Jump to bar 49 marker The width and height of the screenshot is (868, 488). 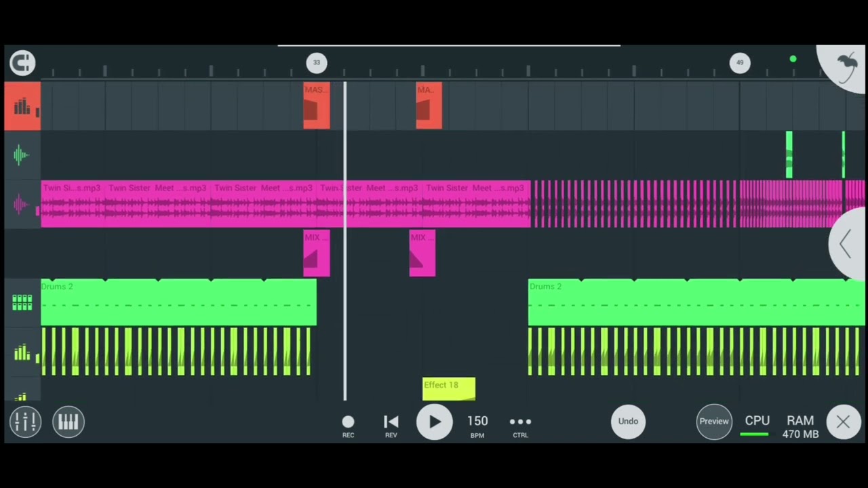tap(740, 62)
